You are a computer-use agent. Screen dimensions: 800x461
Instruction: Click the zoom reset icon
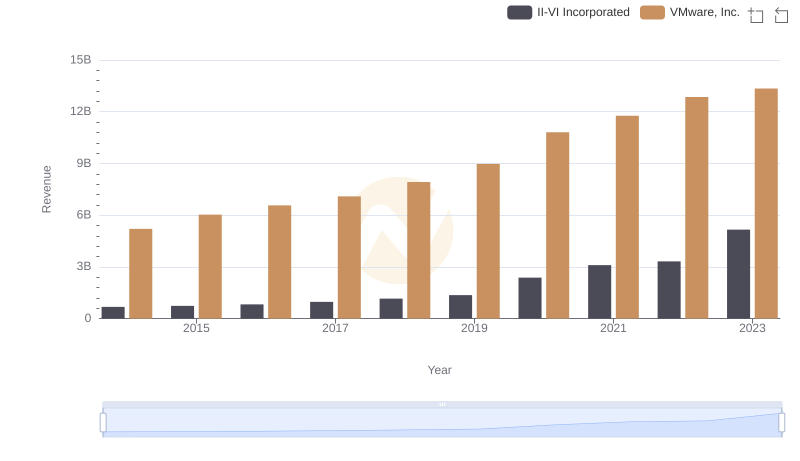click(781, 15)
